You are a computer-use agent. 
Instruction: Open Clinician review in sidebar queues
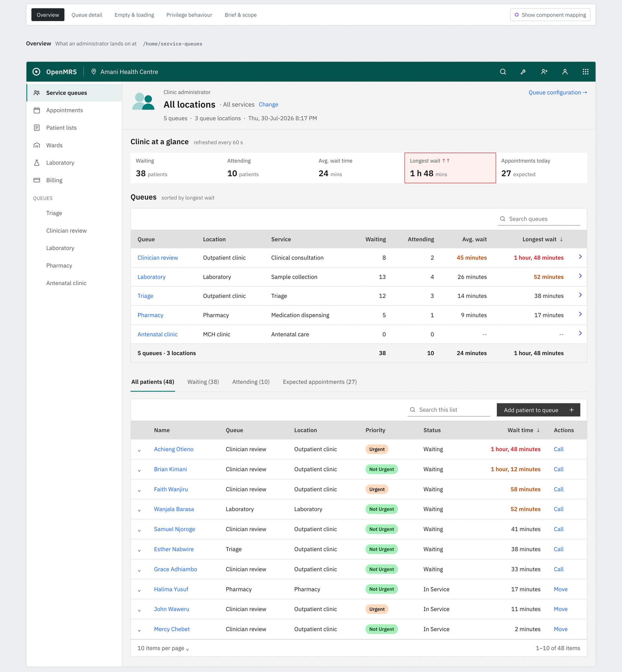click(66, 231)
